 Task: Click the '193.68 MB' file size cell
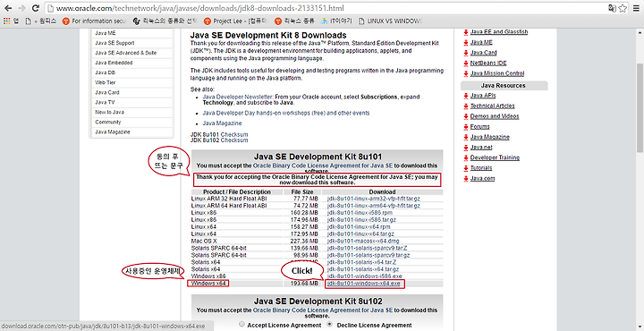point(304,284)
